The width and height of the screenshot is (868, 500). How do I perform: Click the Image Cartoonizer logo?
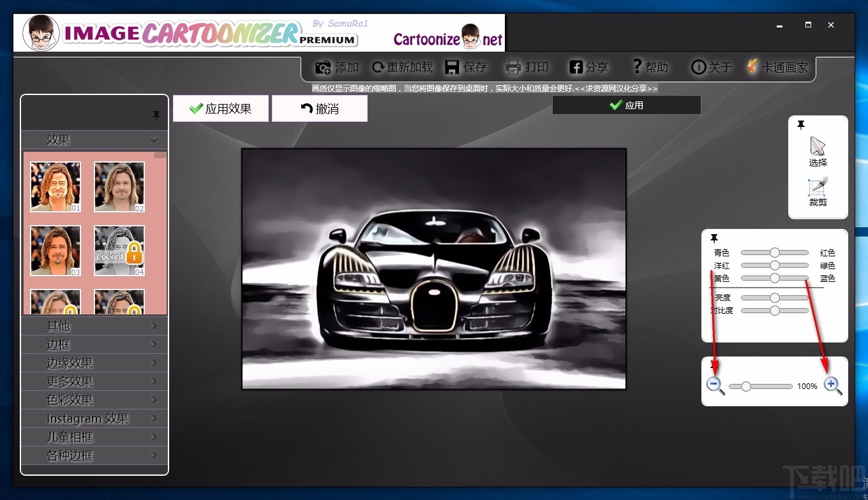pos(190,33)
